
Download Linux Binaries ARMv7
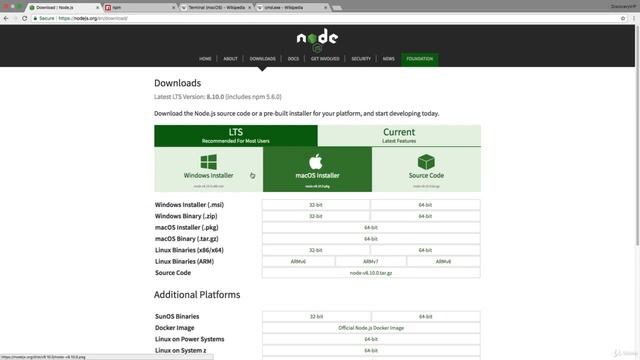pos(371,262)
